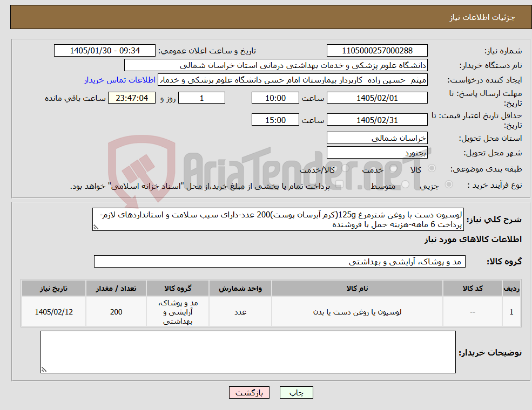Click the request creator field
532x410 pixels.
[x=292, y=80]
